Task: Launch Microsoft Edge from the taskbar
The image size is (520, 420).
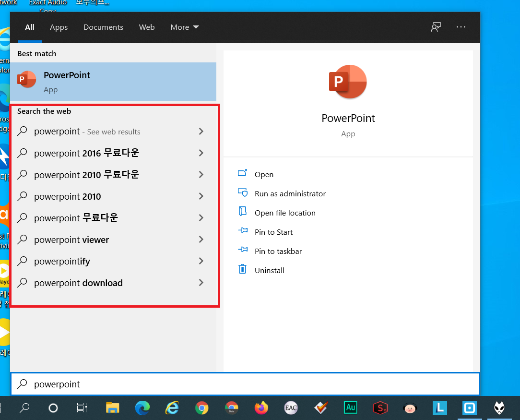Action: pos(142,408)
